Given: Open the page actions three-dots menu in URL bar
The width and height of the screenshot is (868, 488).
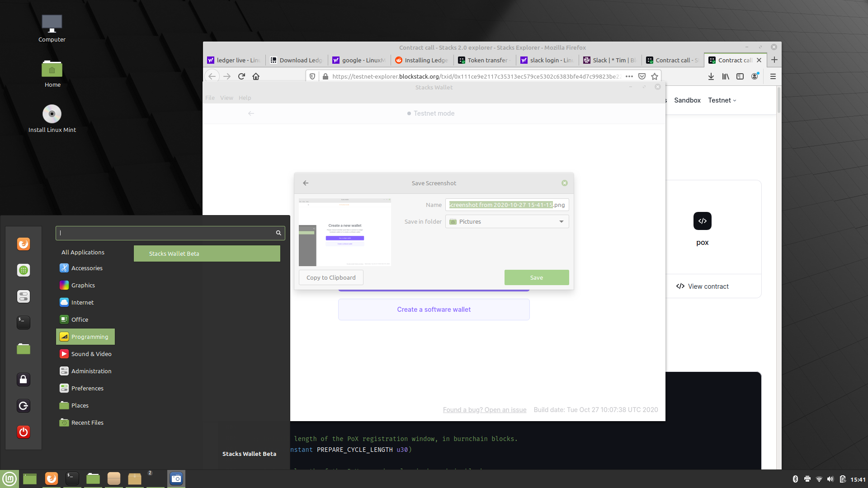Looking at the screenshot, I should (629, 76).
